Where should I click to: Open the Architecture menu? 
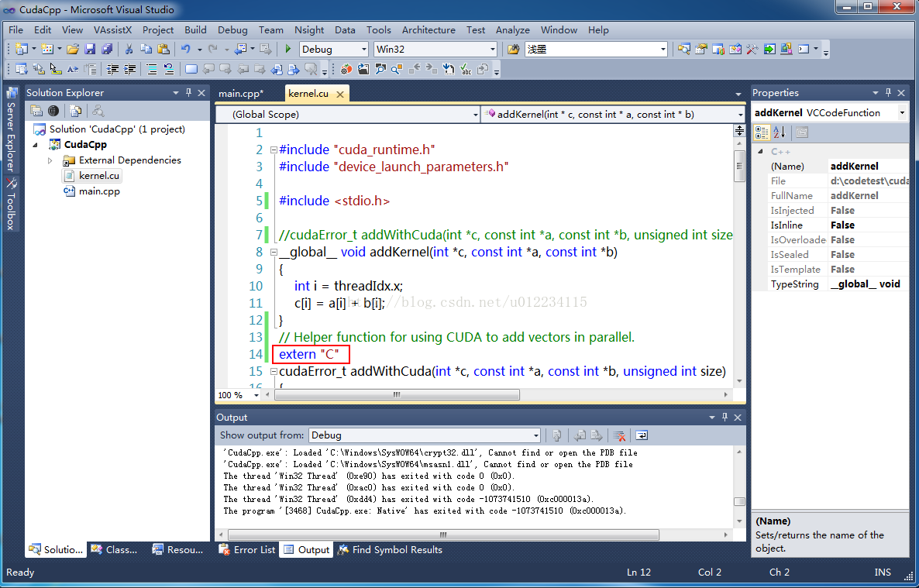click(x=429, y=30)
